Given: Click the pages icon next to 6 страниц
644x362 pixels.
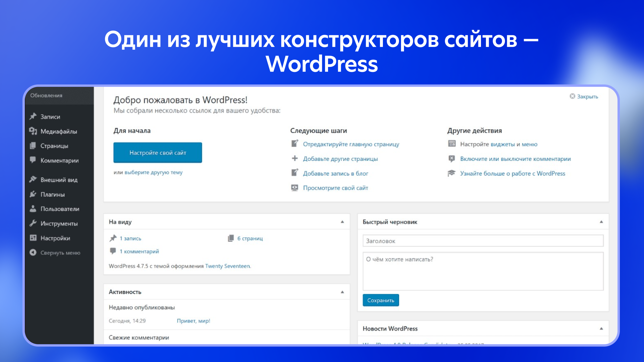Looking at the screenshot, I should click(231, 238).
